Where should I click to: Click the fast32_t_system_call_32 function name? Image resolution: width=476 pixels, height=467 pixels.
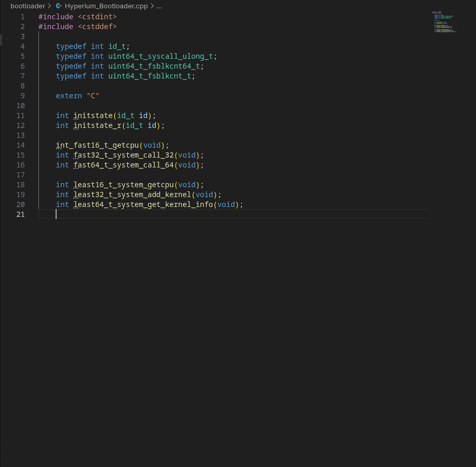tap(124, 155)
